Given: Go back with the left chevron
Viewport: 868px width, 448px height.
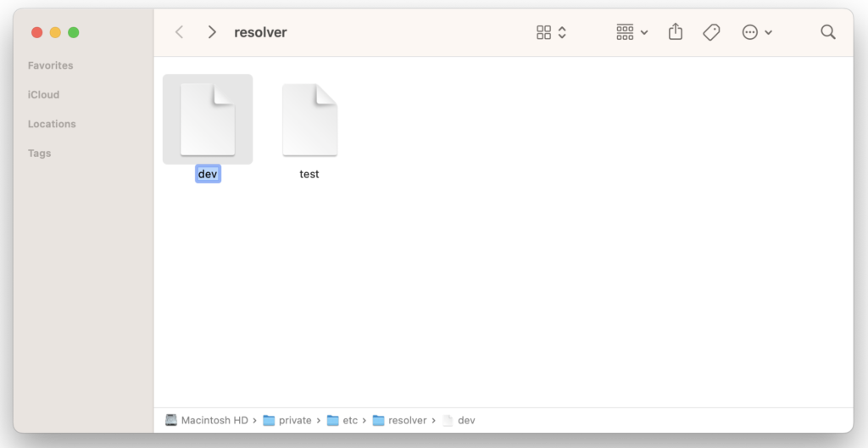Looking at the screenshot, I should click(179, 32).
